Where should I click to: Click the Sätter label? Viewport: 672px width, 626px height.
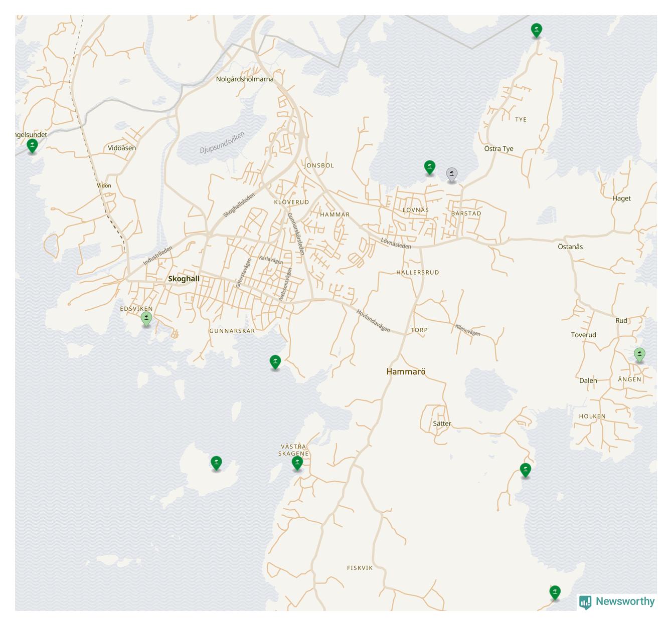tap(442, 424)
